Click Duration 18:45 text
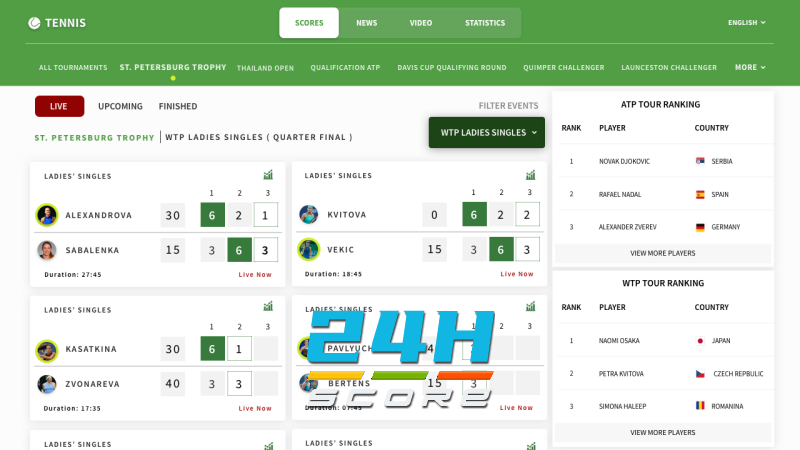Image resolution: width=800 pixels, height=450 pixels. tap(333, 274)
